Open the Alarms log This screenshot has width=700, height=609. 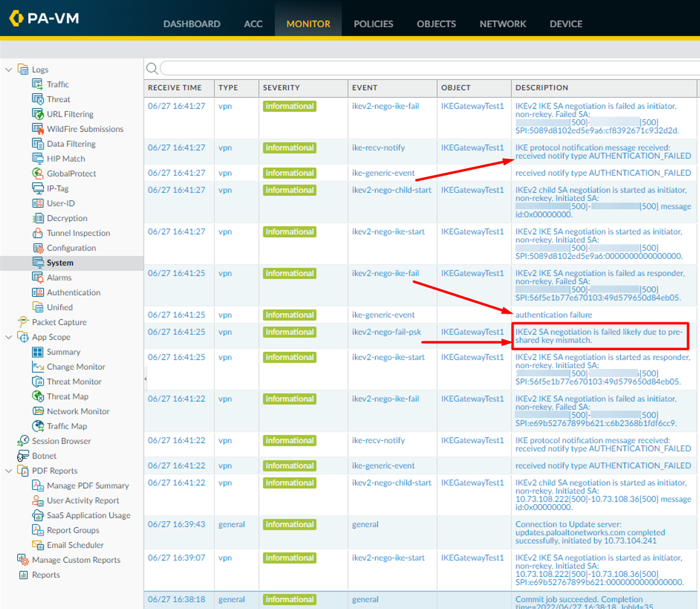click(59, 277)
